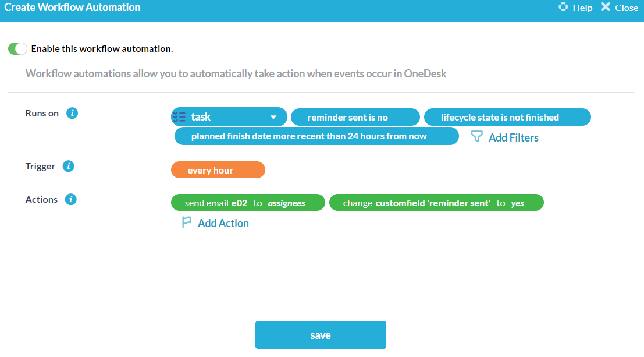Viewport: 644px width, 357px height.
Task: Click the Close X icon
Action: pos(606,7)
